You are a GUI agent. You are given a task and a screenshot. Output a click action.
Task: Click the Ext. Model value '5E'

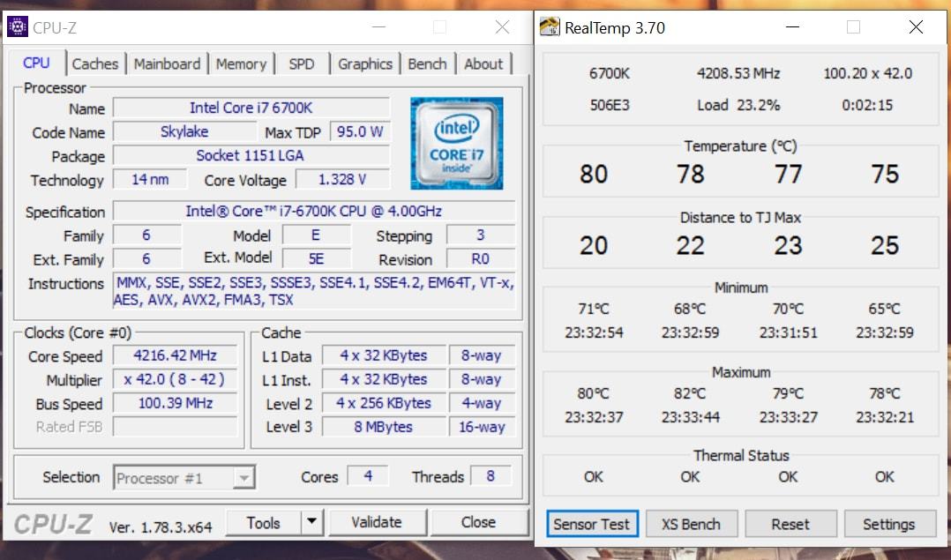316,259
